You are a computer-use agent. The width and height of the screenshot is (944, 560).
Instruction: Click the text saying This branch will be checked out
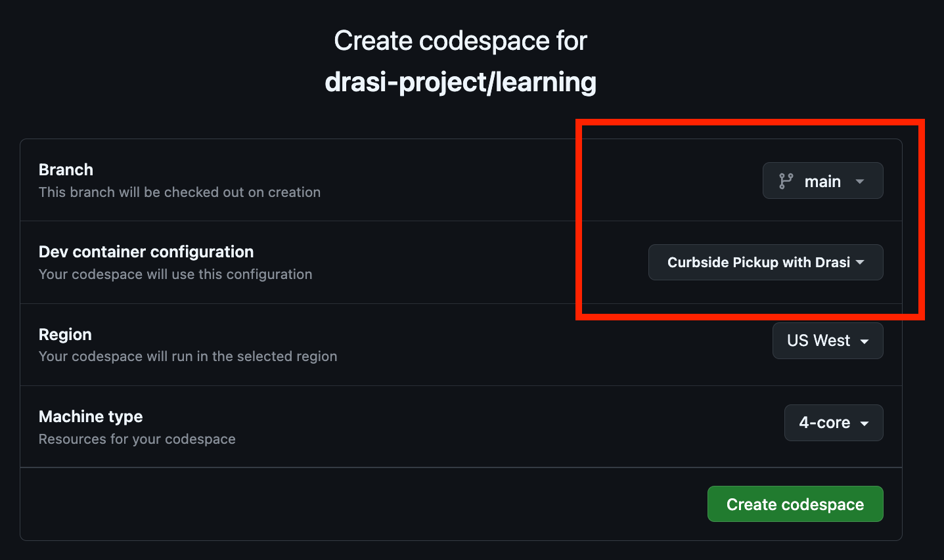pos(179,192)
